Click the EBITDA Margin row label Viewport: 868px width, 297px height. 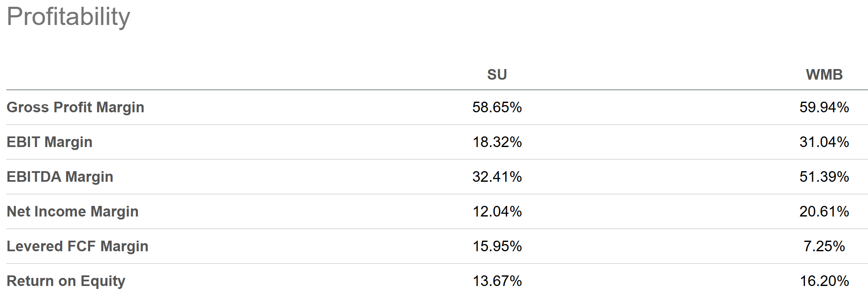pyautogui.click(x=60, y=177)
